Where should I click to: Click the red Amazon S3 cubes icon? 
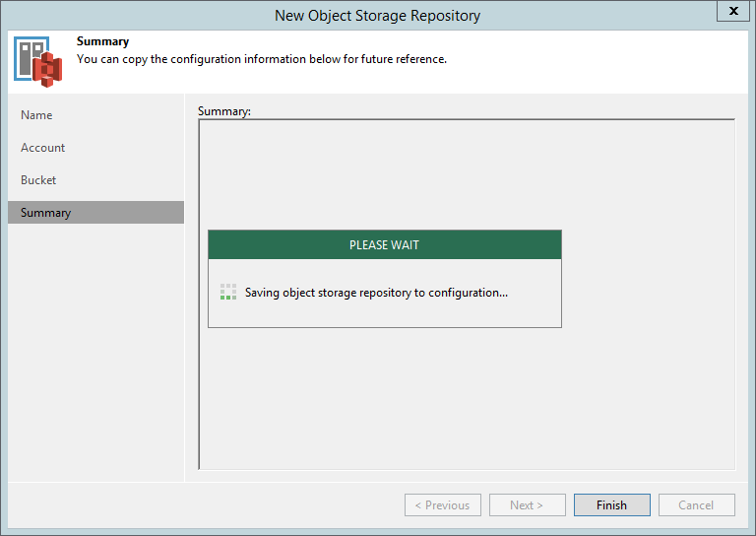tap(47, 70)
